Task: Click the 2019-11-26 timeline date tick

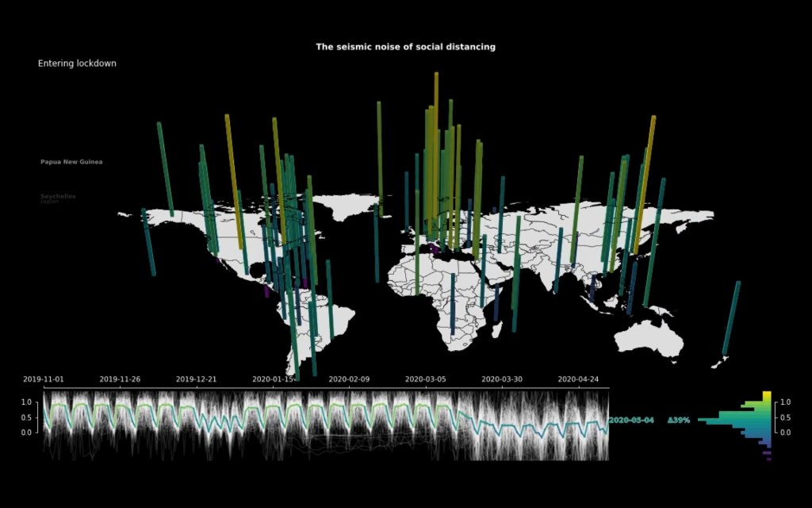Action: coord(119,379)
